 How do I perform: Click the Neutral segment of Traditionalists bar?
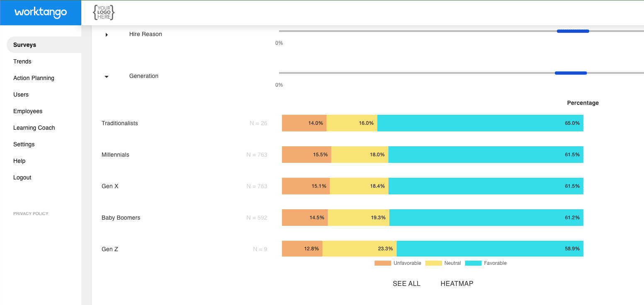click(x=352, y=123)
